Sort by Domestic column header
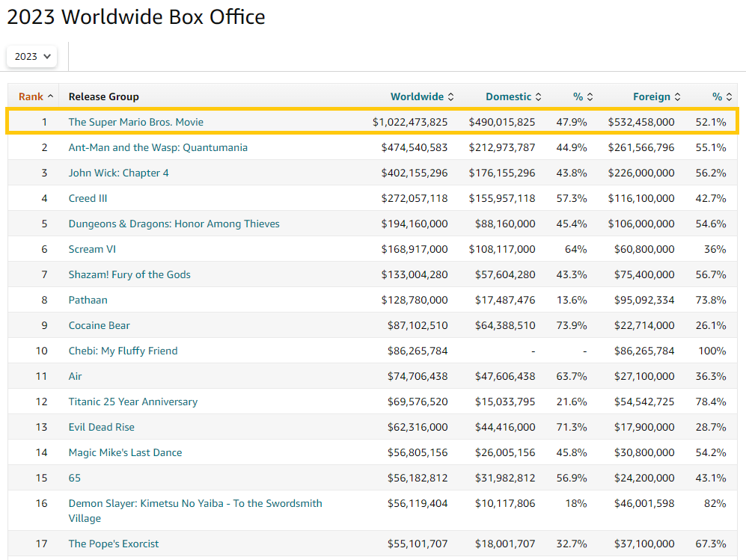The height and width of the screenshot is (560, 746). (x=513, y=96)
